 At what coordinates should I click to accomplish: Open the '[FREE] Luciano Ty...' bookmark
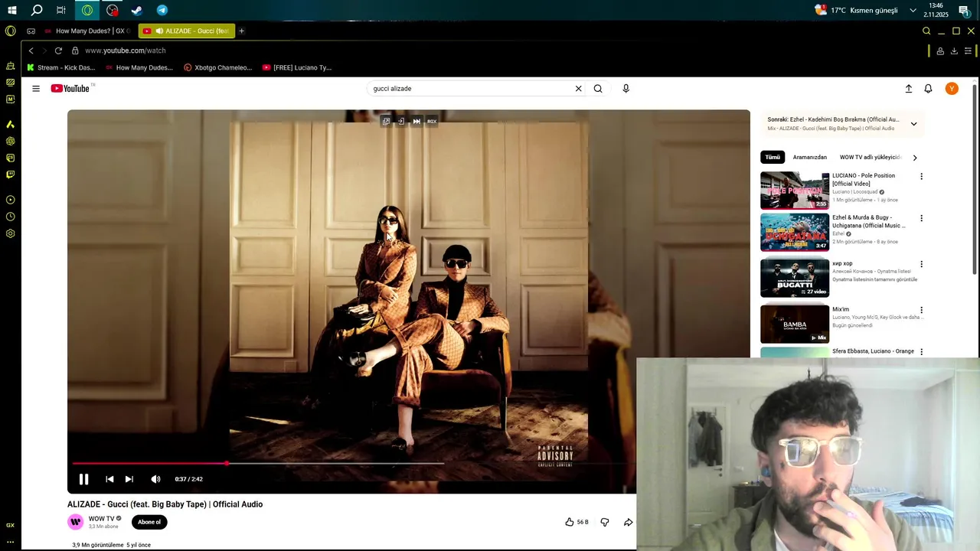pos(297,67)
